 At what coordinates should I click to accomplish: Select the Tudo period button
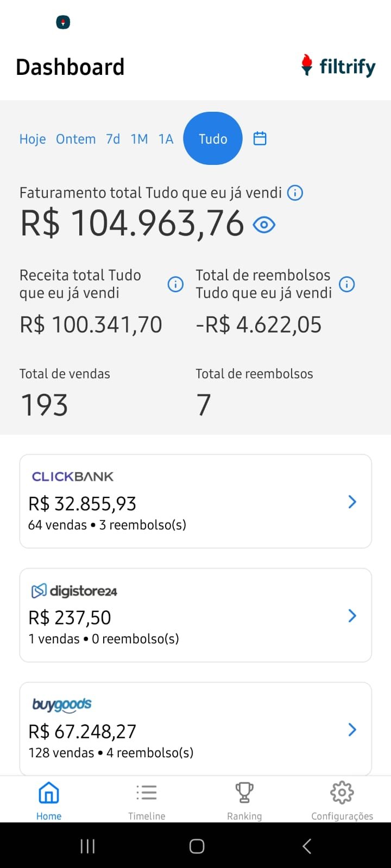click(x=213, y=138)
